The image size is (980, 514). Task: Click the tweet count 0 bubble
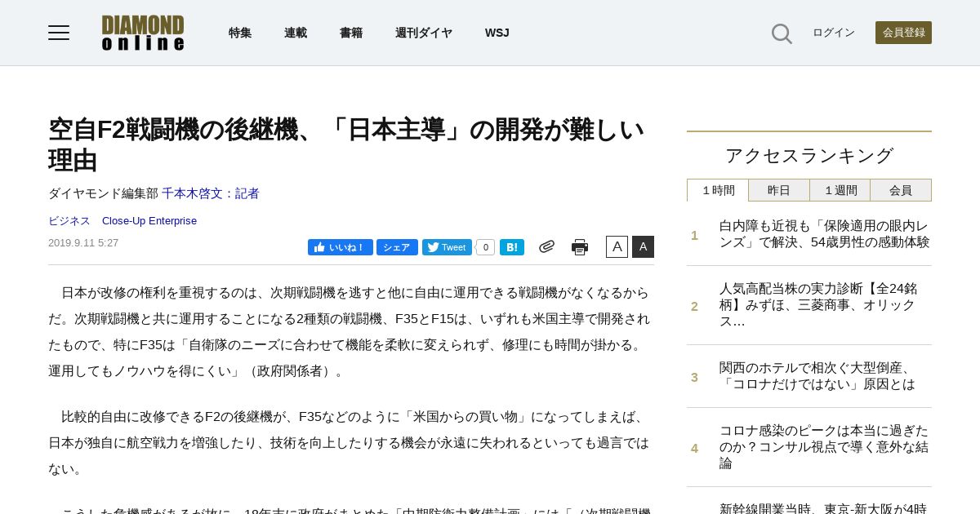coord(485,247)
